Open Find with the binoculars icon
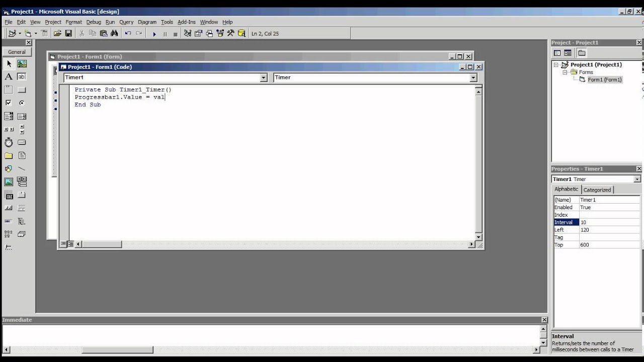Screen dimensions: 644x362 pyautogui.click(x=114, y=34)
